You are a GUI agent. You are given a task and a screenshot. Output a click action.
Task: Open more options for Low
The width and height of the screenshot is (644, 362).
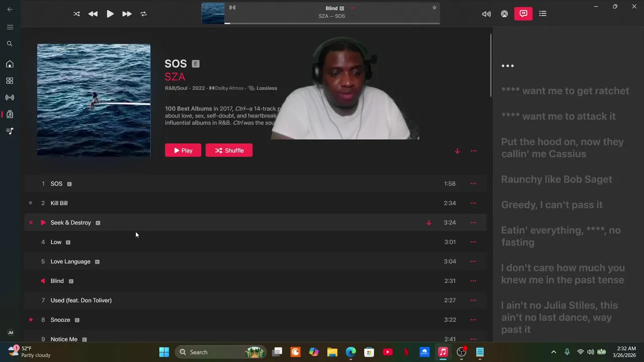(473, 242)
